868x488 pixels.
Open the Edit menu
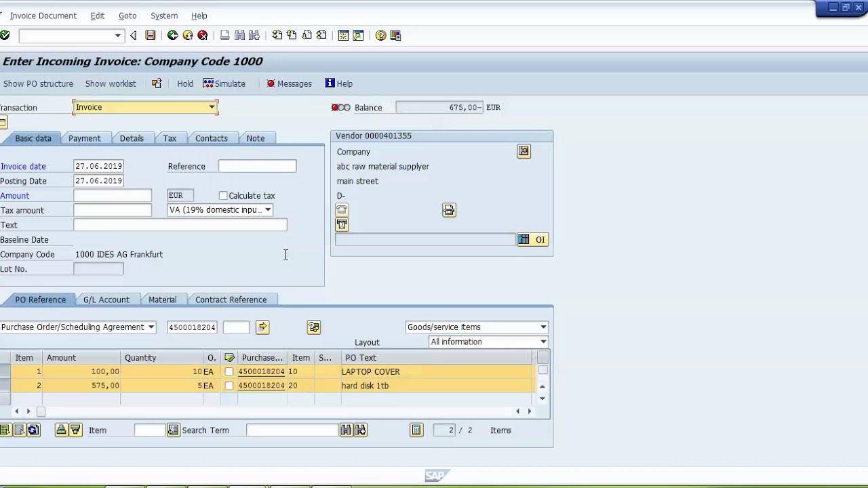(98, 16)
